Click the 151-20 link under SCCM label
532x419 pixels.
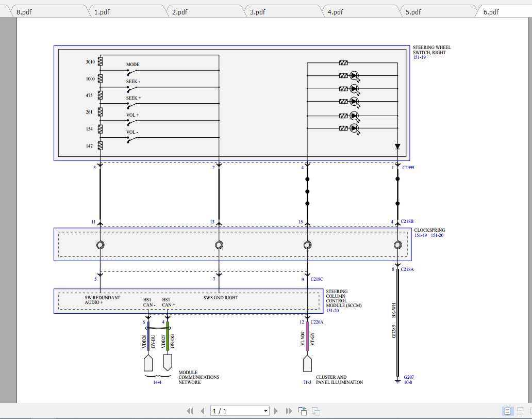(x=332, y=311)
